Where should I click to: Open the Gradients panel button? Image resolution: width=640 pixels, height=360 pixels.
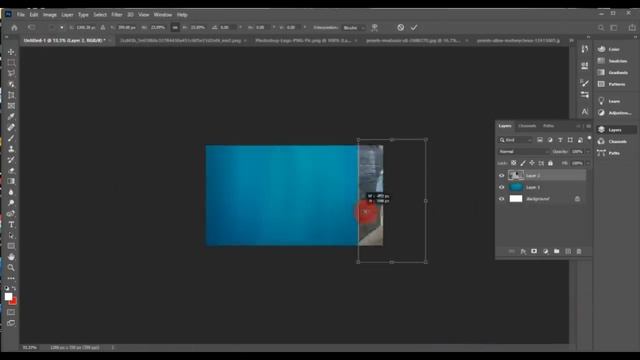tap(615, 72)
